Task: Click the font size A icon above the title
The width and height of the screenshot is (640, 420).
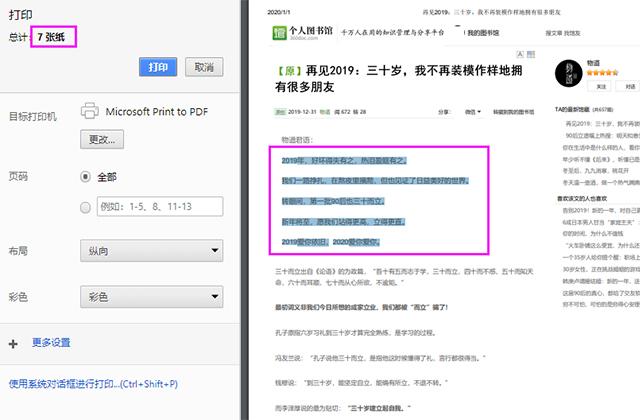Action: pos(520,54)
